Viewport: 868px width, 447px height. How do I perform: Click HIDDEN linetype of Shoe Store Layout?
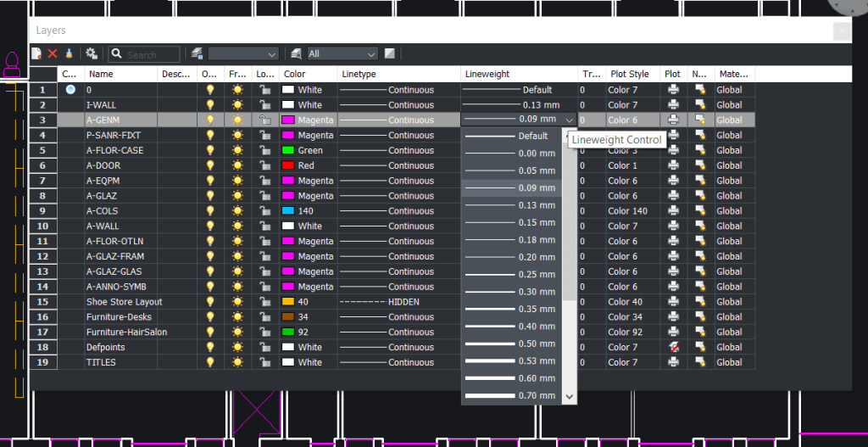click(403, 301)
